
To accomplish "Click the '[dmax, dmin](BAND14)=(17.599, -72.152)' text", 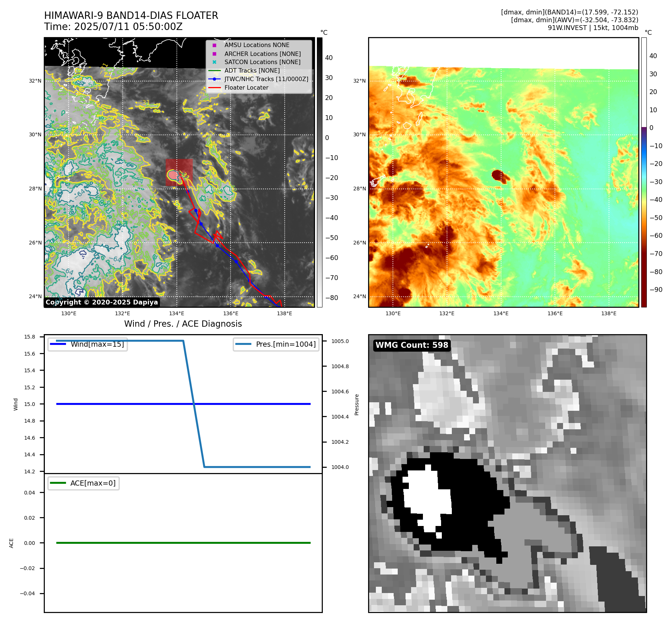I will pos(570,12).
